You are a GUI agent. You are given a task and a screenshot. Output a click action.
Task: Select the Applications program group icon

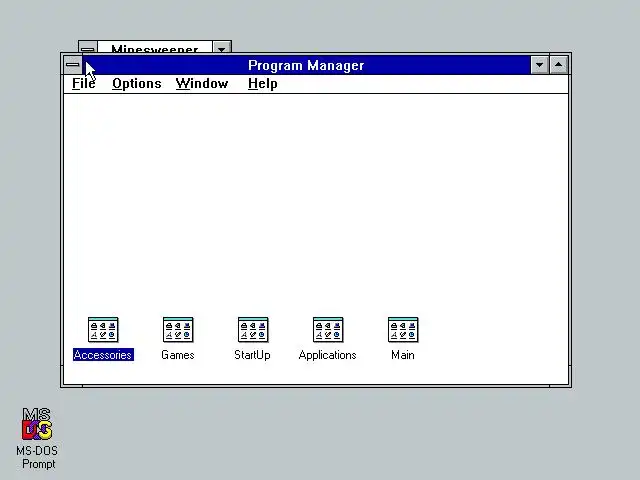tap(328, 330)
